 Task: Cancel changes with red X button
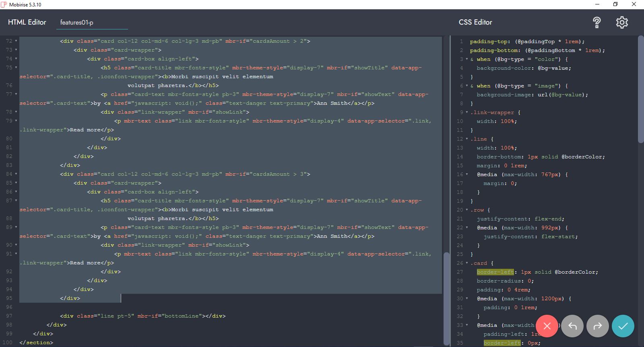click(x=547, y=326)
